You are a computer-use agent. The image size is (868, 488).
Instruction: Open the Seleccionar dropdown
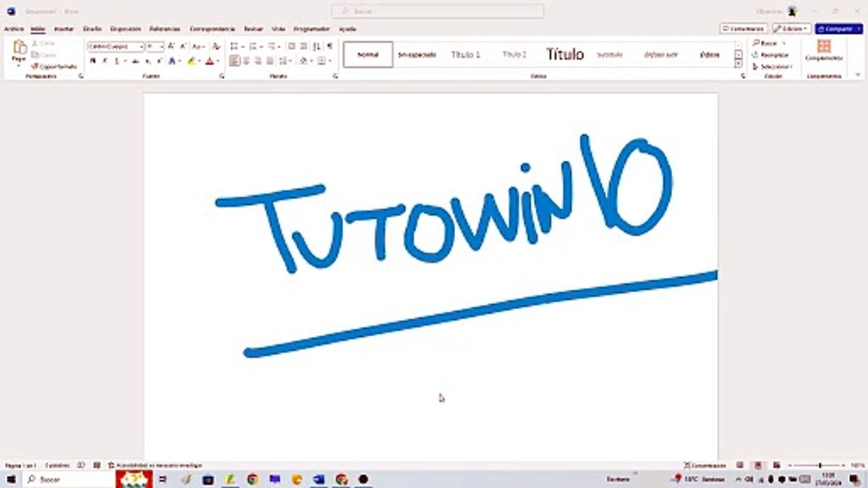tap(772, 66)
